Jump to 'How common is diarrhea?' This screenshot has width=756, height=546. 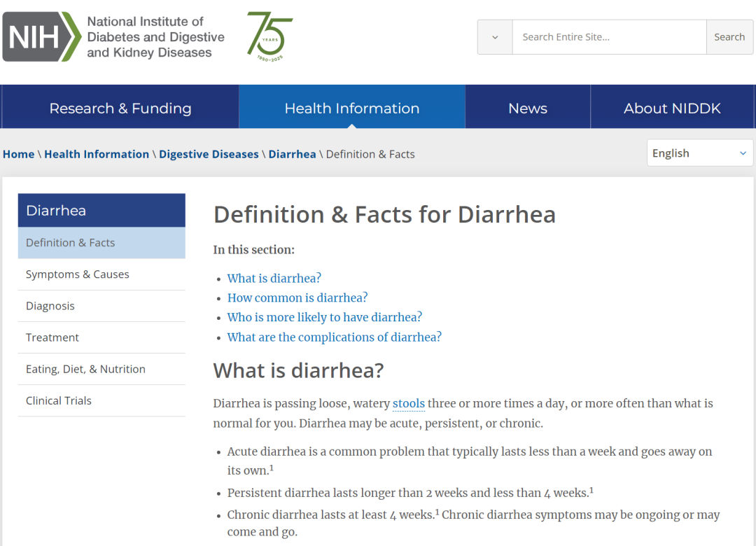297,297
